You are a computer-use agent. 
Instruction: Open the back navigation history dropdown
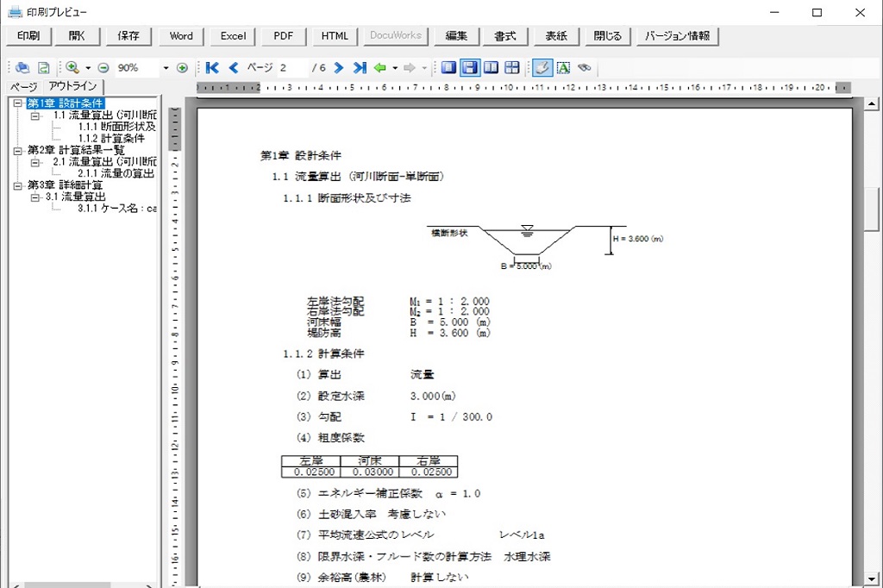point(395,68)
